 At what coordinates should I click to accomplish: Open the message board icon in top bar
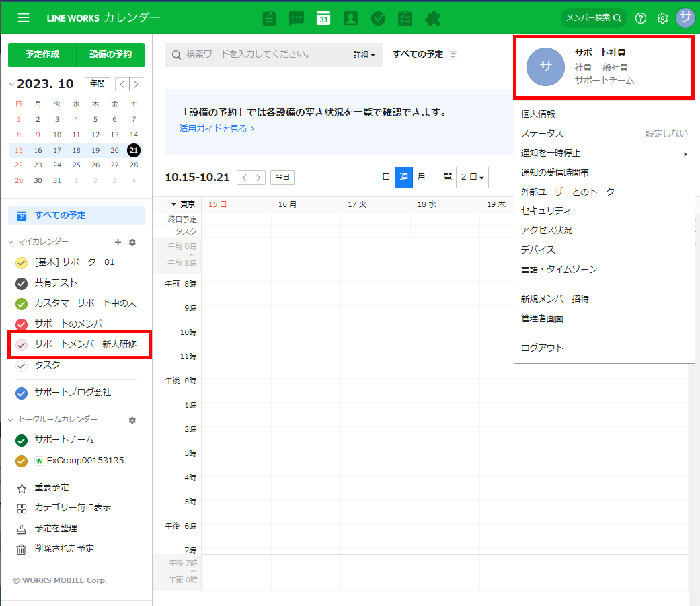269,18
